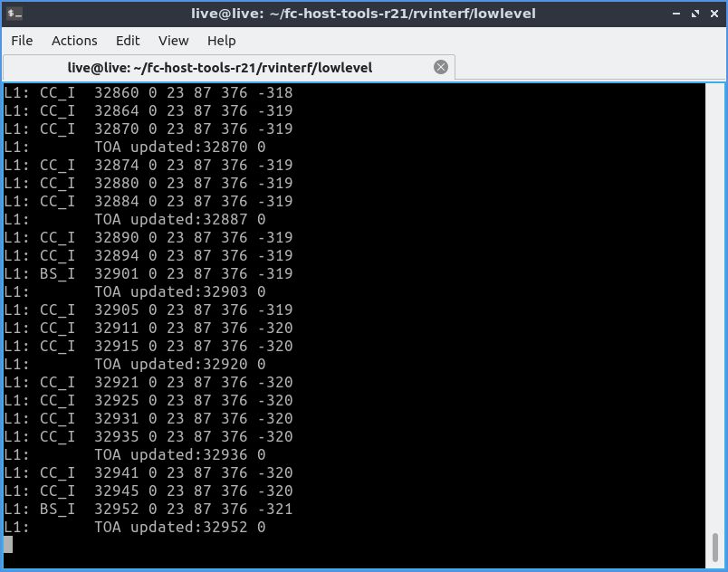This screenshot has height=572, width=728.
Task: Open the File menu
Action: tap(22, 41)
